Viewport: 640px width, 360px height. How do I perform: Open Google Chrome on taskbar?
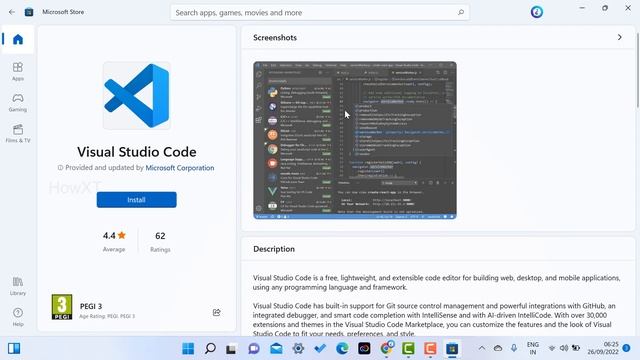tap(386, 349)
